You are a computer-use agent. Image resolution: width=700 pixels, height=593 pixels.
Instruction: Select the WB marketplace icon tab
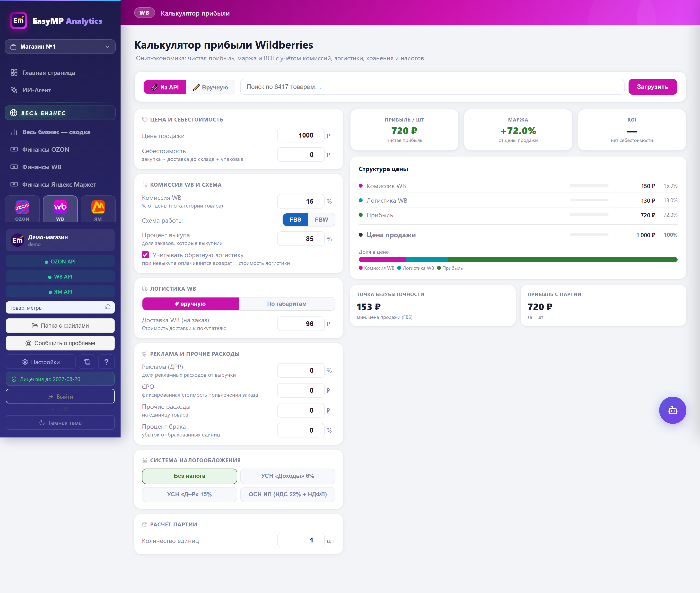pyautogui.click(x=60, y=209)
